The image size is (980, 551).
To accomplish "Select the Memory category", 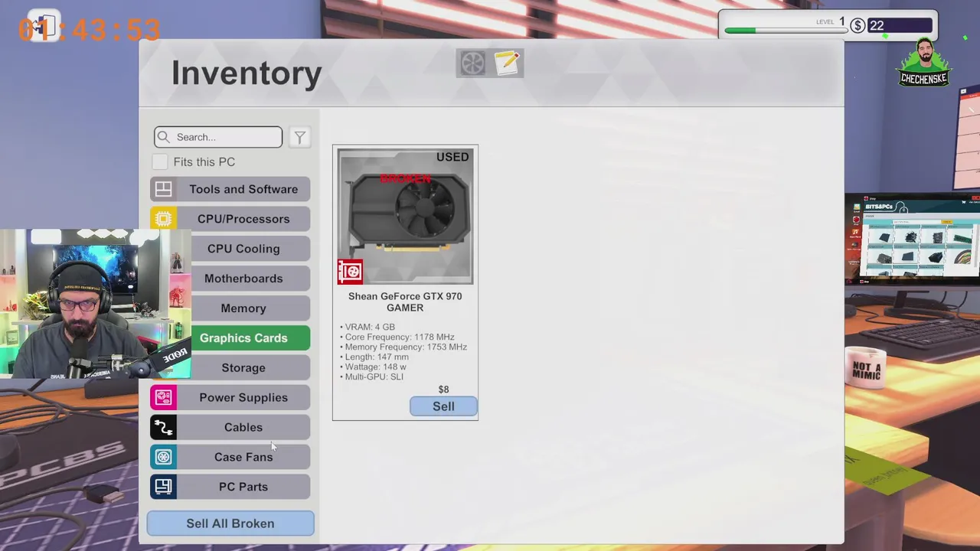I will [x=243, y=308].
